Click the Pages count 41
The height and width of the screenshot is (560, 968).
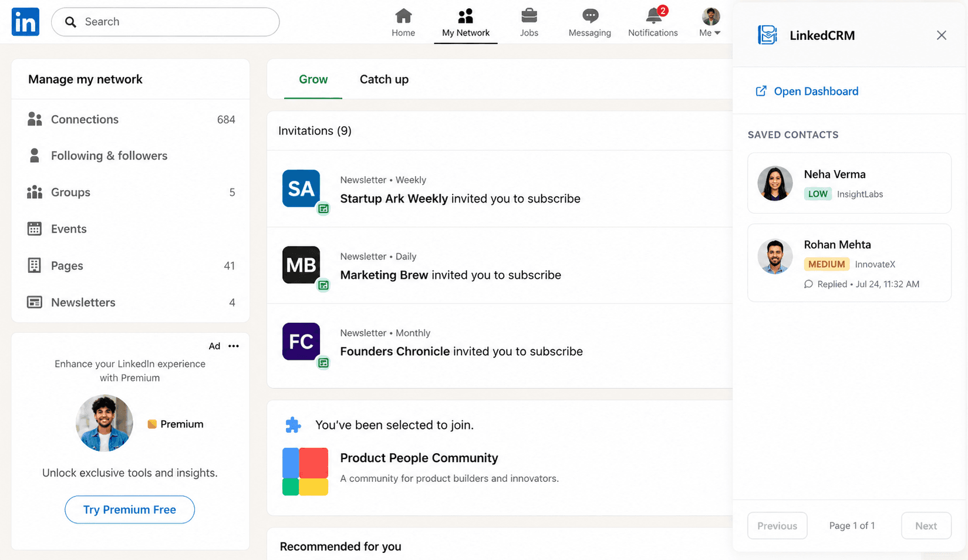(x=230, y=266)
